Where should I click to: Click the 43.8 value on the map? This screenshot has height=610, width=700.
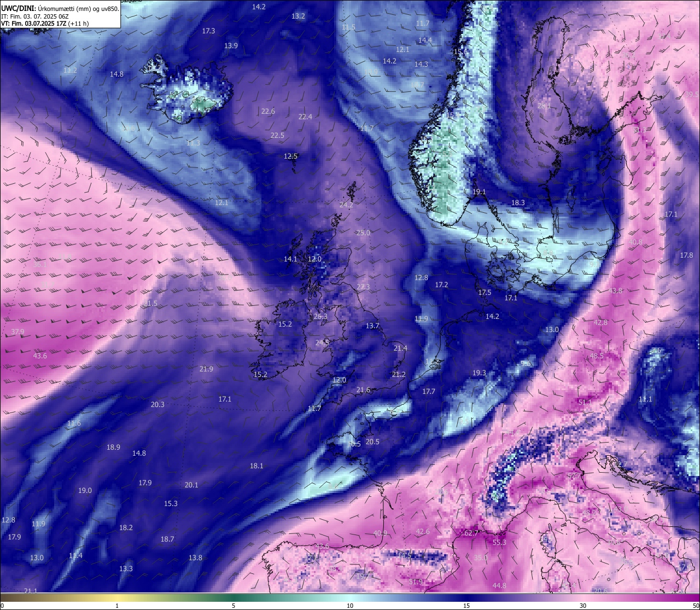click(x=616, y=291)
